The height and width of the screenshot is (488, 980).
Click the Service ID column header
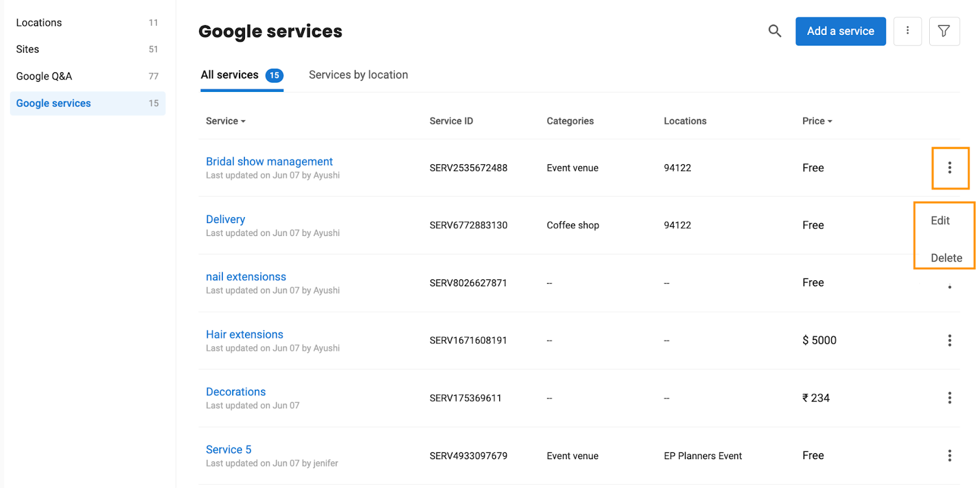(x=451, y=121)
